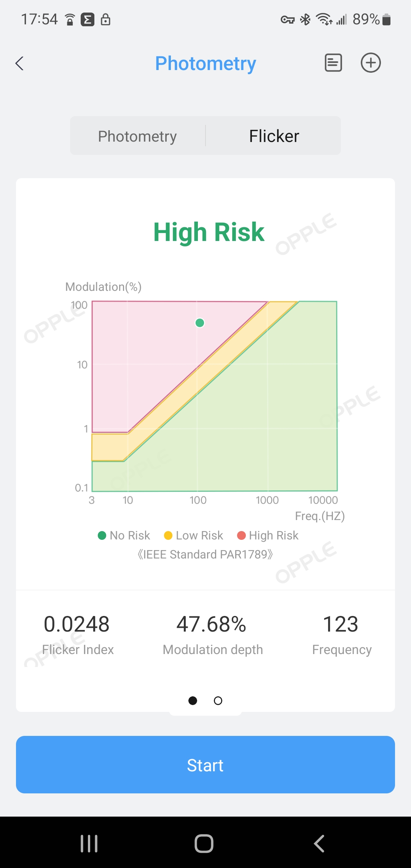411x868 pixels.
Task: Tap the green measurement point on chart
Action: coord(200,323)
